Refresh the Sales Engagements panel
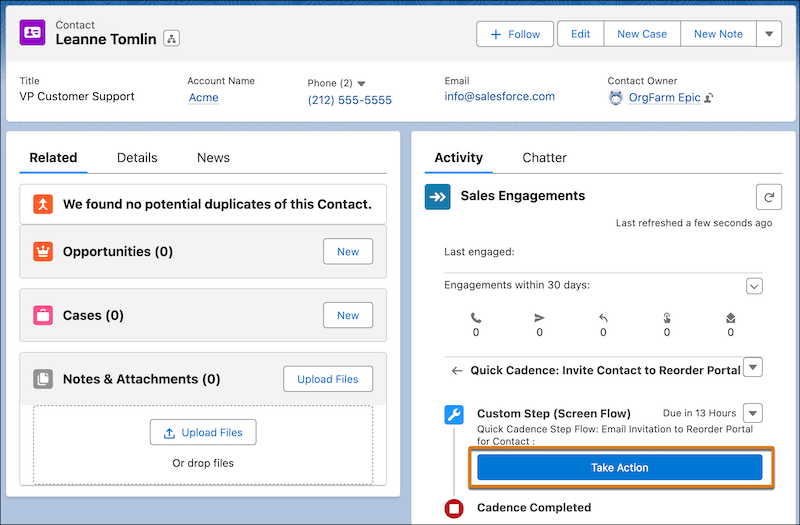 point(769,197)
